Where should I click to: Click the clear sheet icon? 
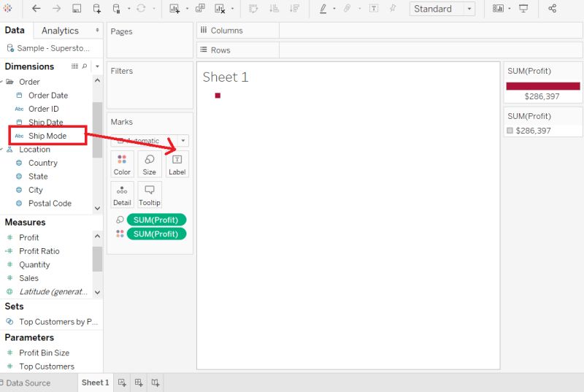(220, 9)
